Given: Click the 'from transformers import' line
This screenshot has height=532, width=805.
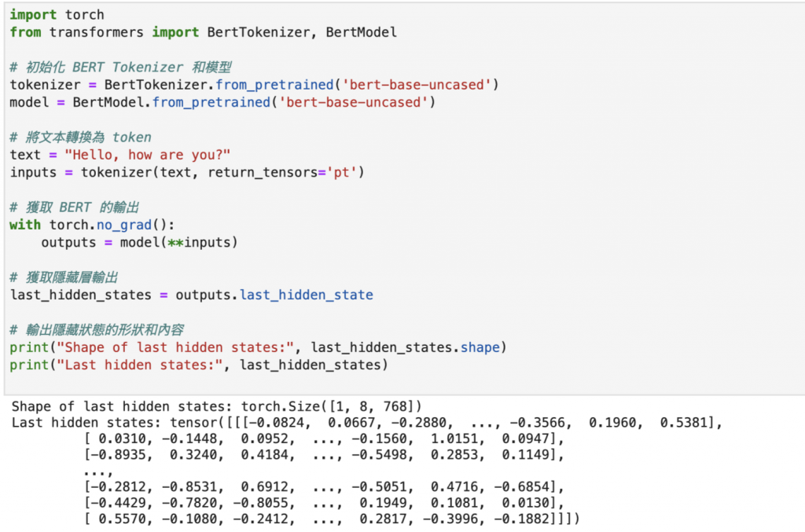Looking at the screenshot, I should click(204, 32).
